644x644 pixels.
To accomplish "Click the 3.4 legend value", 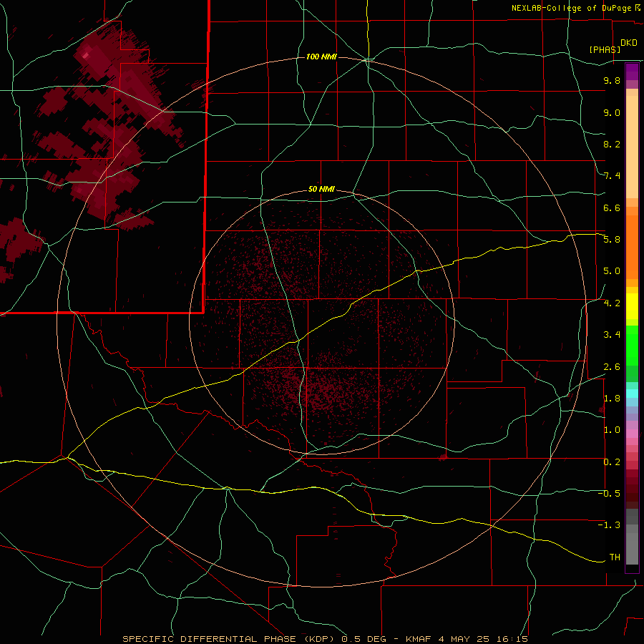I will tap(612, 335).
